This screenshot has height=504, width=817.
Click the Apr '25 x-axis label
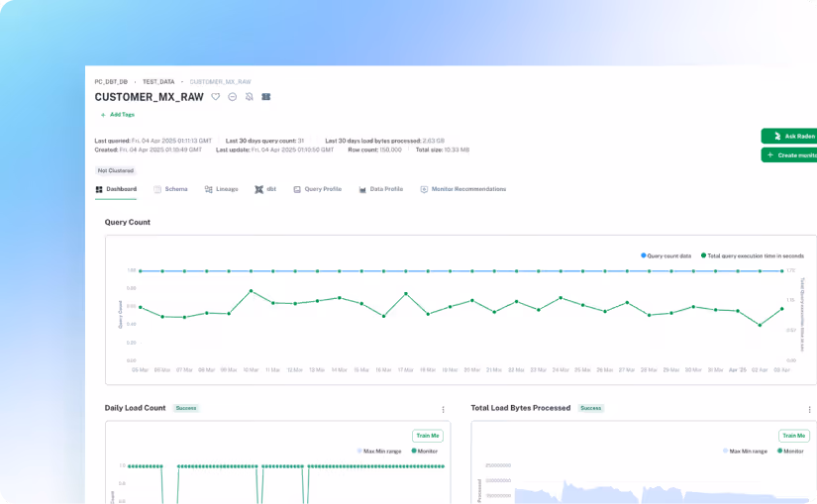[x=737, y=370]
